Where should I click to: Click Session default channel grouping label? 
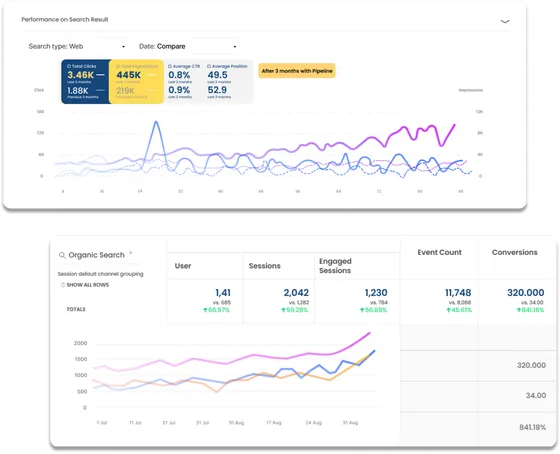100,274
